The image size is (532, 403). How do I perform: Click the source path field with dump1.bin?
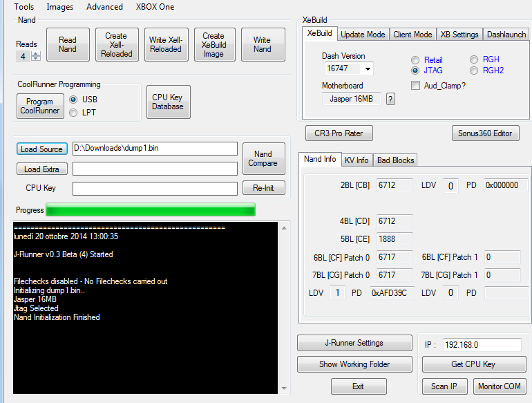click(155, 149)
